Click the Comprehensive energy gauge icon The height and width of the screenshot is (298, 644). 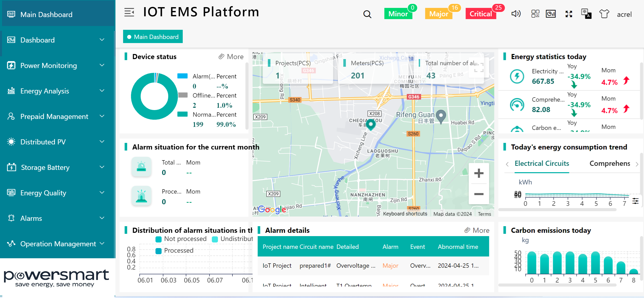point(517,105)
